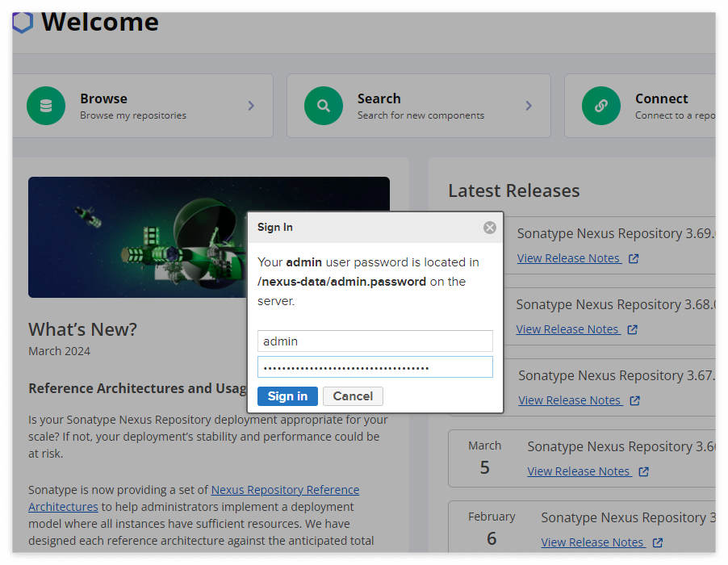View Release Notes for the February 6 release
The width and height of the screenshot is (728, 565).
coord(593,542)
